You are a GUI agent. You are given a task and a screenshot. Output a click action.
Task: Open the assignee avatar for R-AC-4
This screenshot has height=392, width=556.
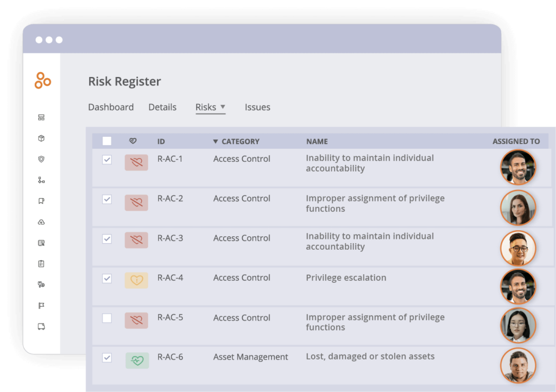pos(518,286)
